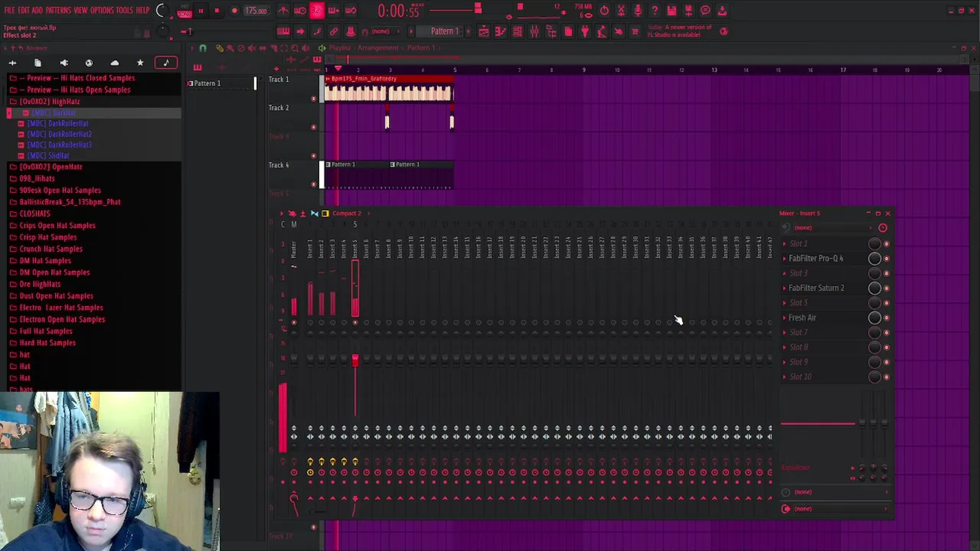Click the Save floppy disk icon

[x=671, y=11]
